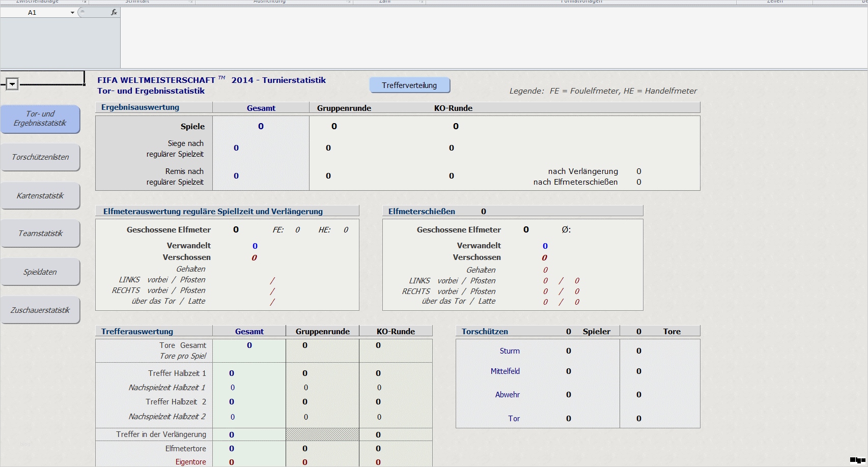Click the Name Box showing A1
The width and height of the screenshot is (868, 467).
click(32, 13)
